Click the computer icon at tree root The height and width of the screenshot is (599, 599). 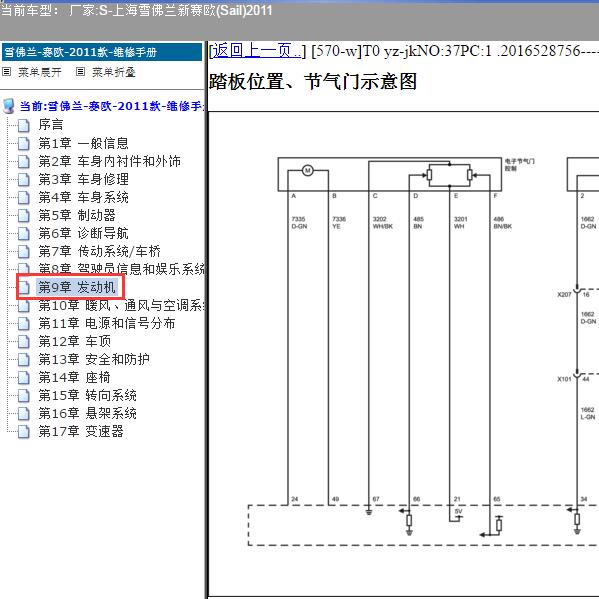click(x=8, y=106)
